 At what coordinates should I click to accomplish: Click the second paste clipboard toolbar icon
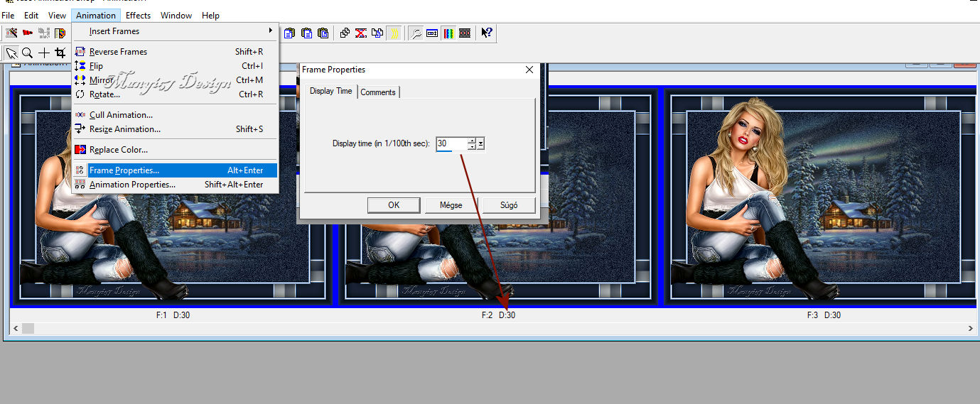click(306, 33)
